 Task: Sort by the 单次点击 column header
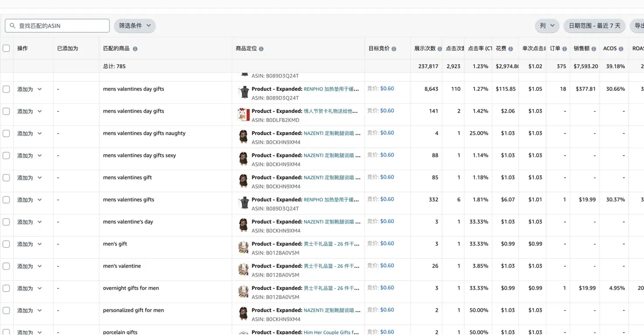pyautogui.click(x=534, y=49)
